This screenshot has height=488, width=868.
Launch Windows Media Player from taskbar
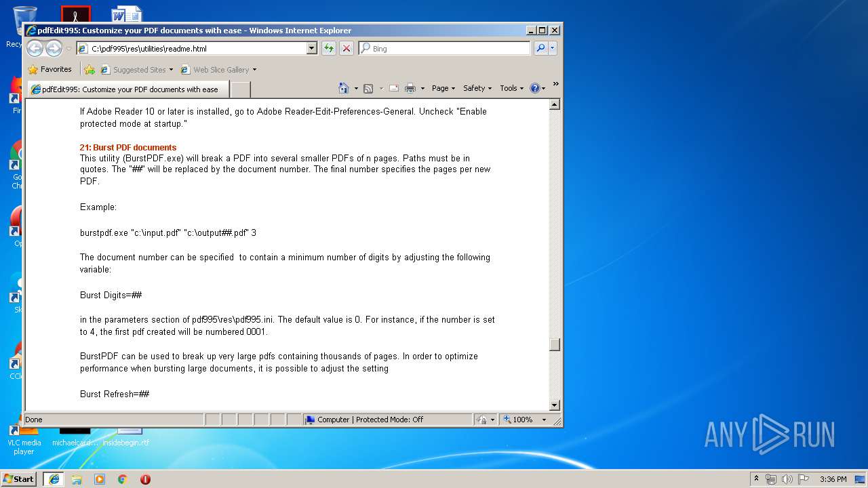coord(100,479)
